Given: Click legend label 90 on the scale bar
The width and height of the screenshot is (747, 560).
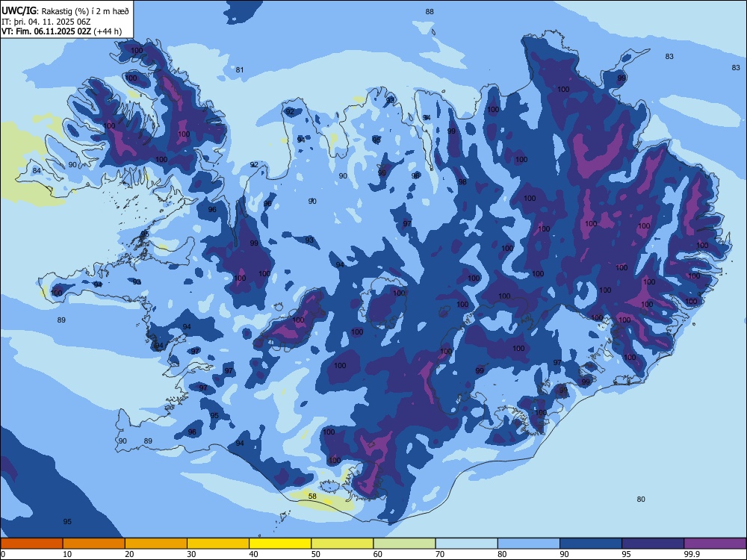Looking at the screenshot, I should coord(564,554).
